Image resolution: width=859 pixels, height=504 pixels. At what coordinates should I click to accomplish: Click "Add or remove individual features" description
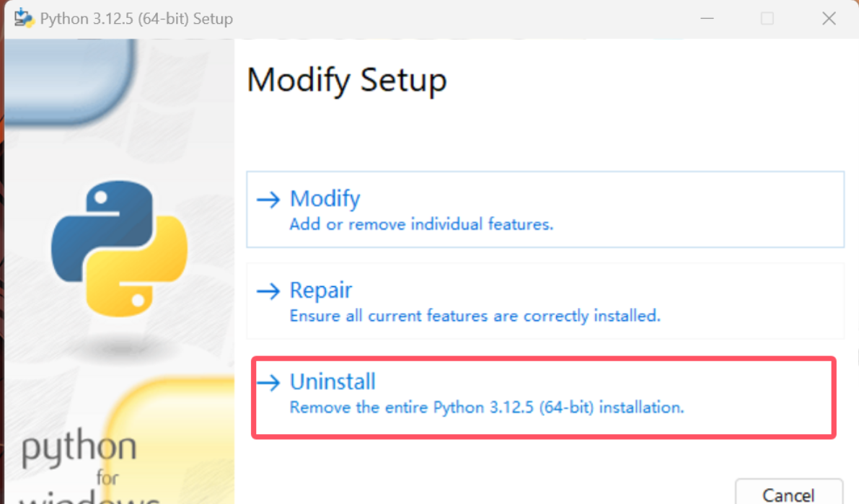(x=421, y=224)
